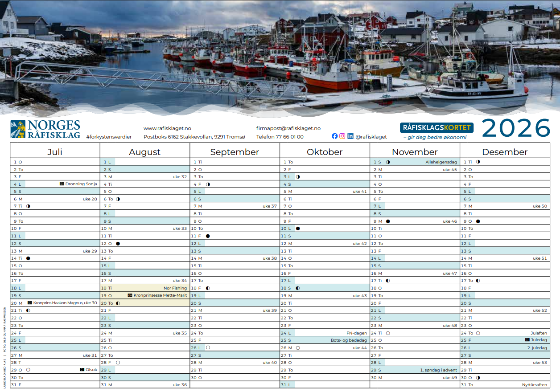The image size is (560, 392).
Task: Click the full moon symbol on 28 August
Action: 118,363
